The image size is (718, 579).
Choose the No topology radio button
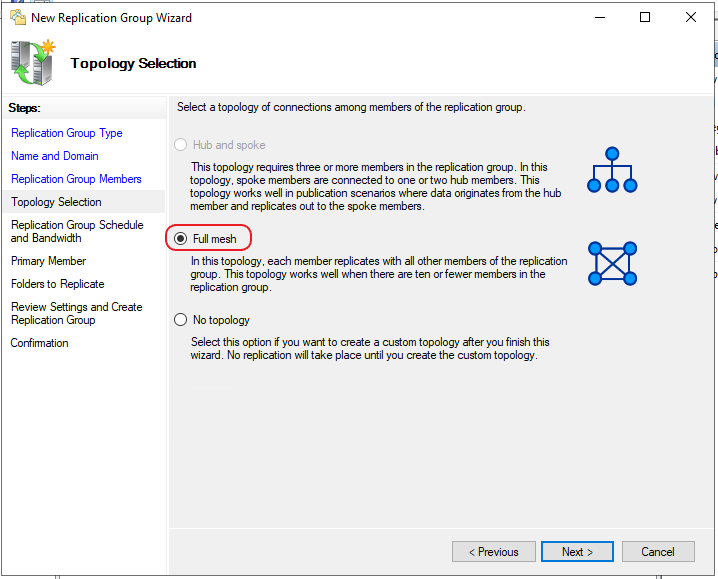click(180, 319)
